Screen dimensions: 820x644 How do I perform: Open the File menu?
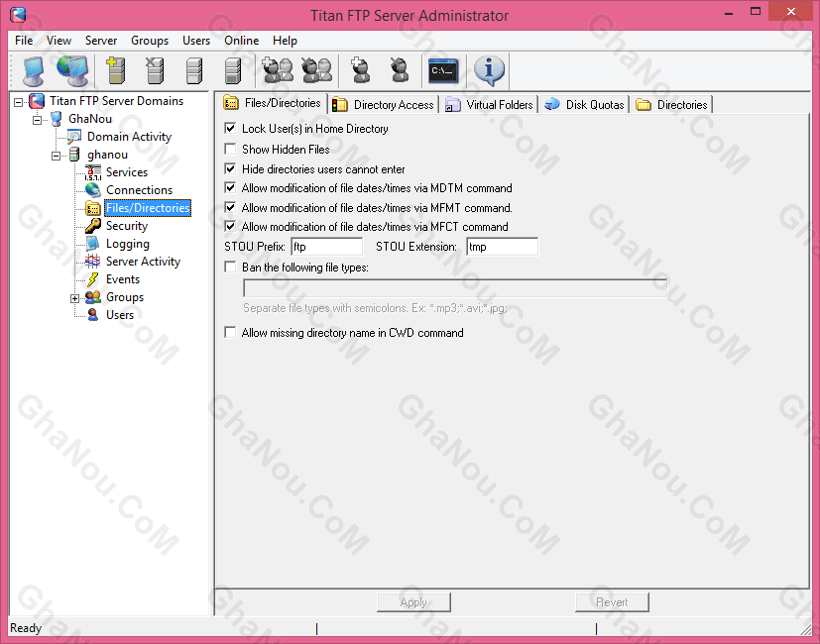24,41
